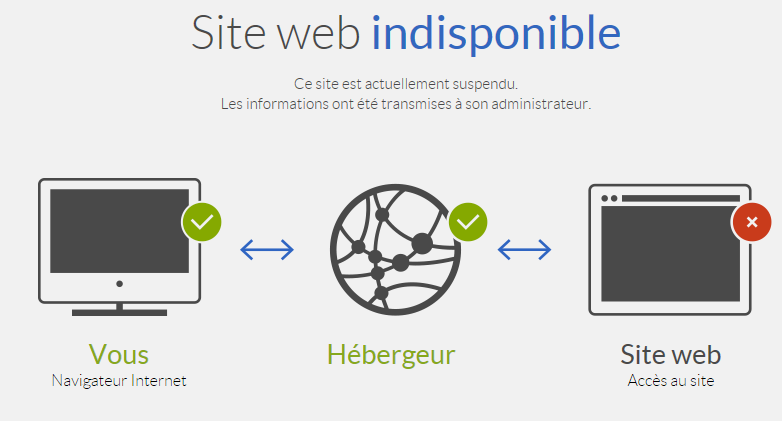Click the "Accès au site" caption
782x421 pixels.
tap(671, 381)
